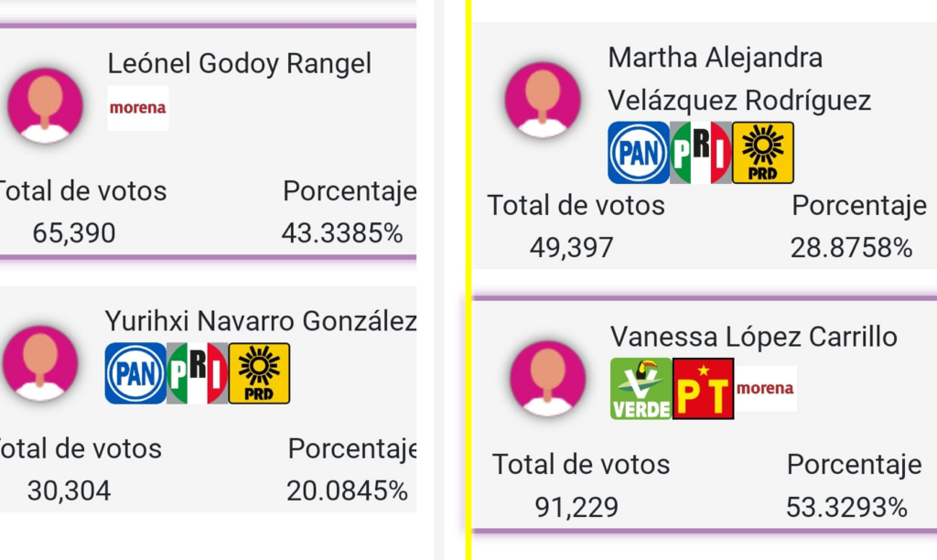Viewport: 937px width, 560px height.
Task: Click the 49,397 vote total
Action: tap(571, 247)
